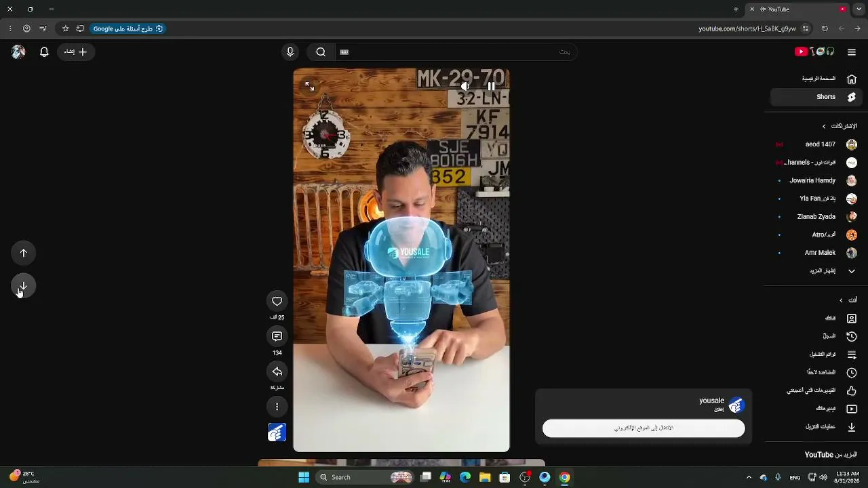The height and width of the screenshot is (488, 868).
Task: Open more actions for this Short
Action: coord(277,407)
